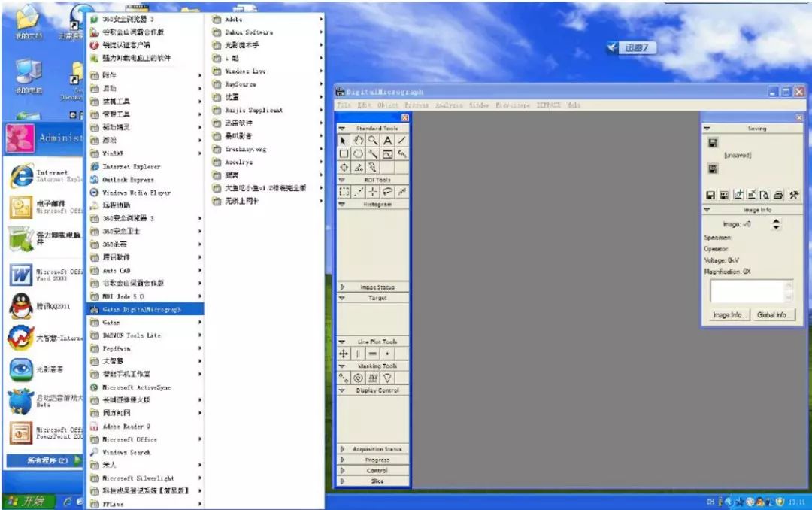Expand the Progress section
This screenshot has width=812, height=510.
pyautogui.click(x=342, y=460)
